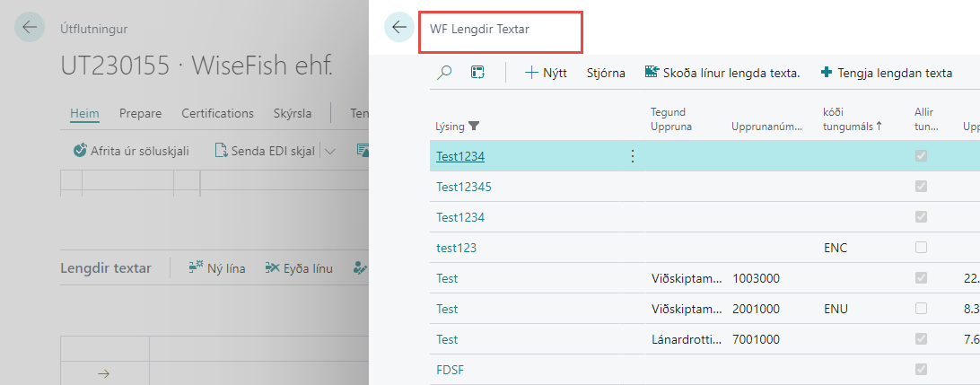980x385 pixels.
Task: Open the Senda EDI skjal dropdown arrow
Action: tap(330, 151)
